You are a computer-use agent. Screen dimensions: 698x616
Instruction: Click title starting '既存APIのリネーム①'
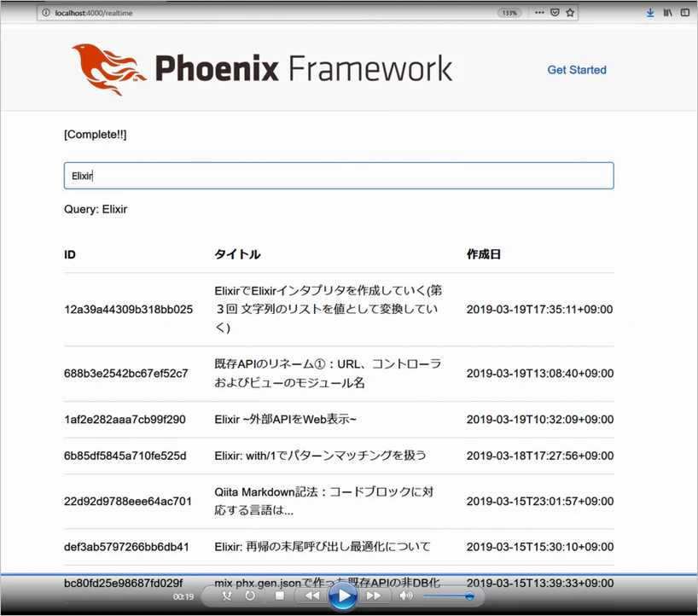328,374
